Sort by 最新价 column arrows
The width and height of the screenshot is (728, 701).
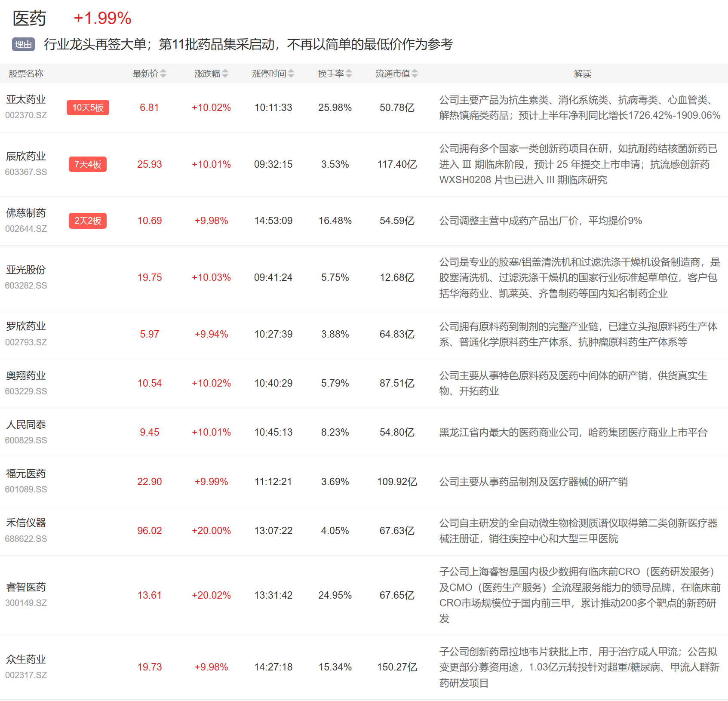[163, 74]
